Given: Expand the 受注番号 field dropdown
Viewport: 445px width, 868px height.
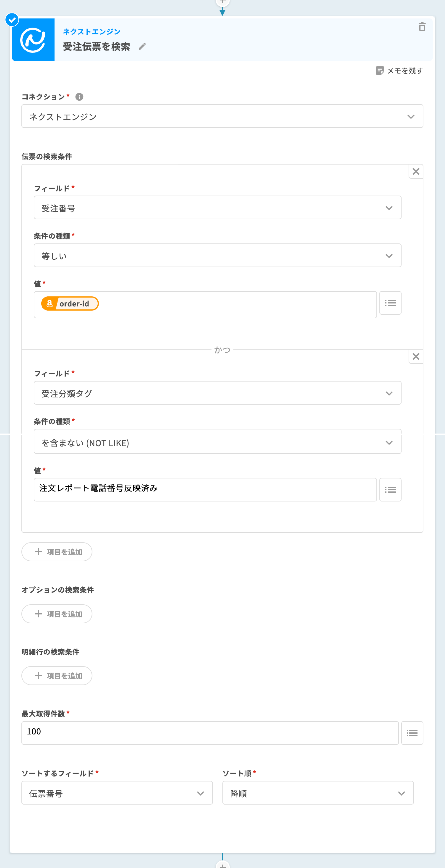Looking at the screenshot, I should click(217, 208).
